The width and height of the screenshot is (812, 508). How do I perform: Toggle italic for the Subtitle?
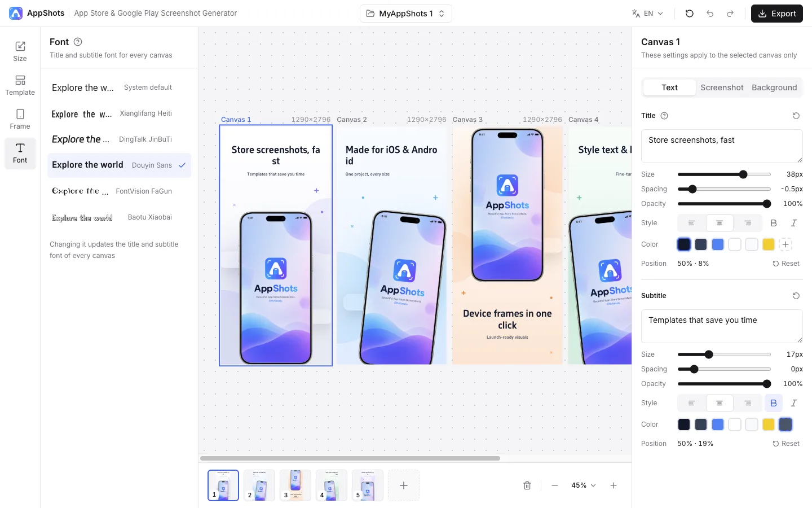(x=794, y=403)
